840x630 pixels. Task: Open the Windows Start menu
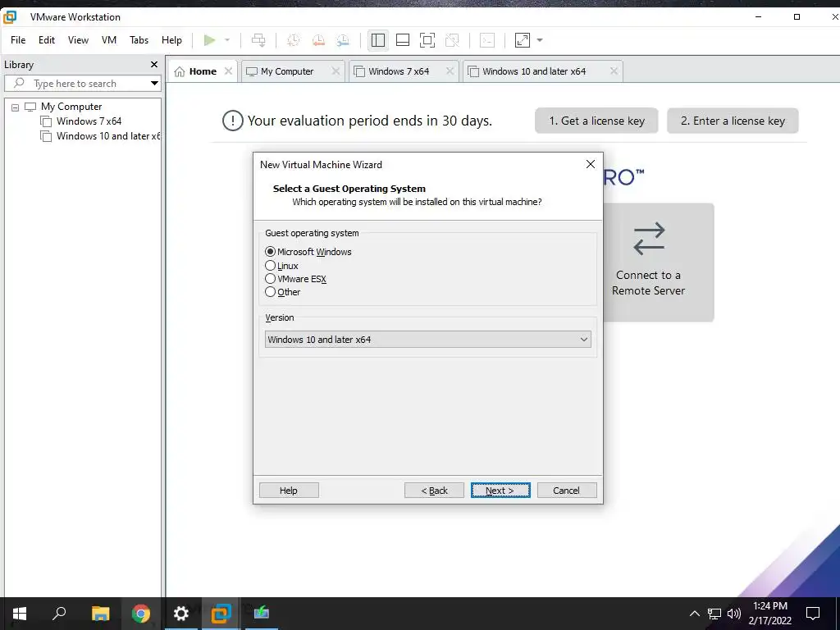(20, 614)
